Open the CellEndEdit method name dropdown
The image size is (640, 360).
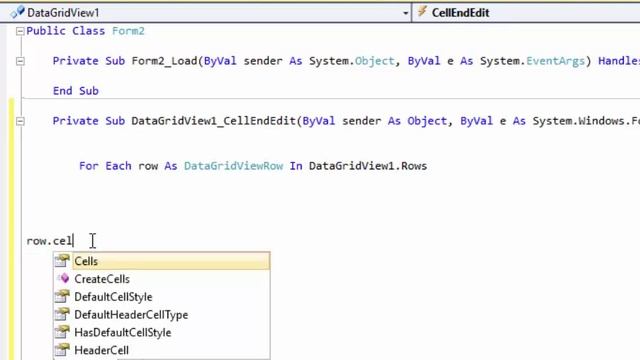point(527,13)
